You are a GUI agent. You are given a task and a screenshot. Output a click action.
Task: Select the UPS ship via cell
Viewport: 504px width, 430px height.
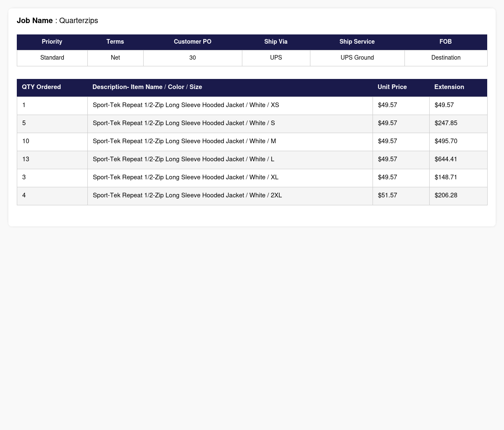coord(276,58)
